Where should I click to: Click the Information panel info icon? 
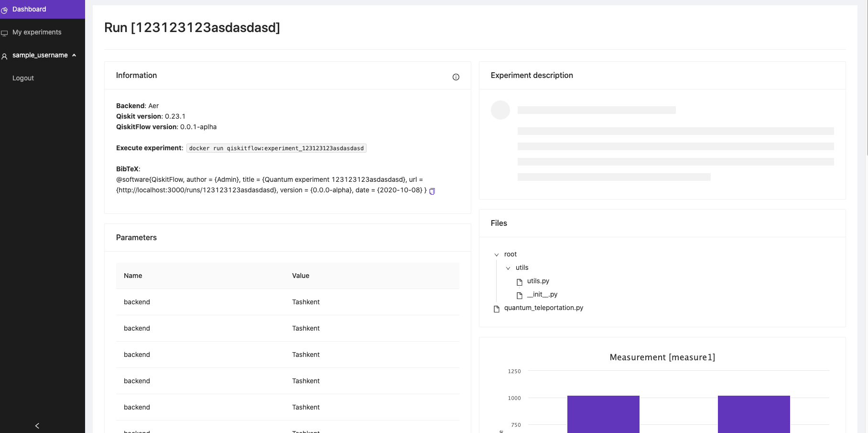[456, 77]
